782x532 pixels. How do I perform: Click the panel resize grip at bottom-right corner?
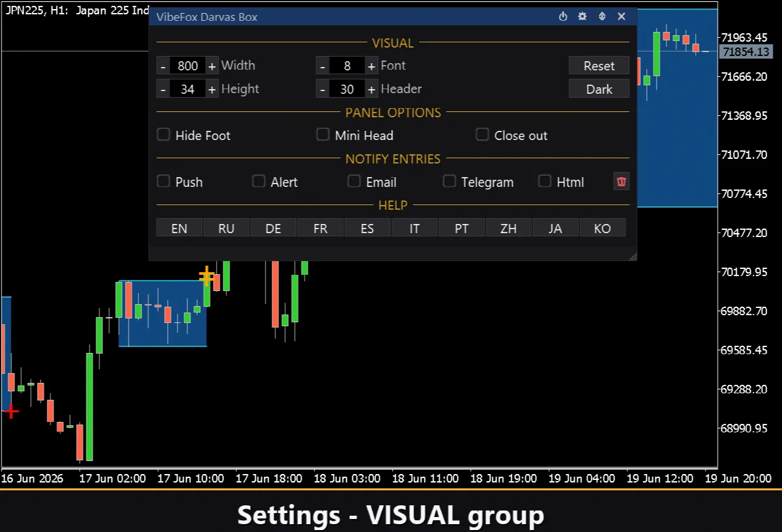pos(632,257)
